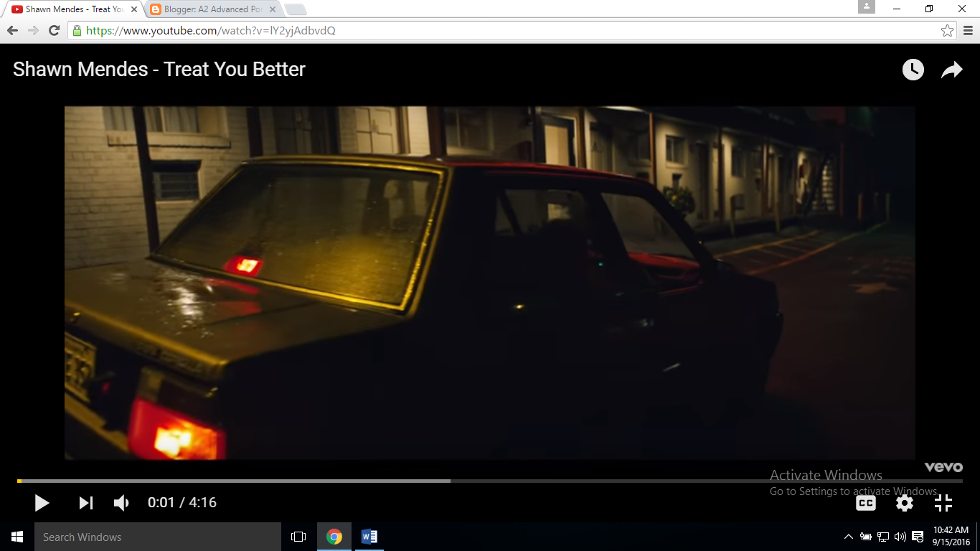This screenshot has width=980, height=551.
Task: Add video to Watch Later
Action: point(913,70)
